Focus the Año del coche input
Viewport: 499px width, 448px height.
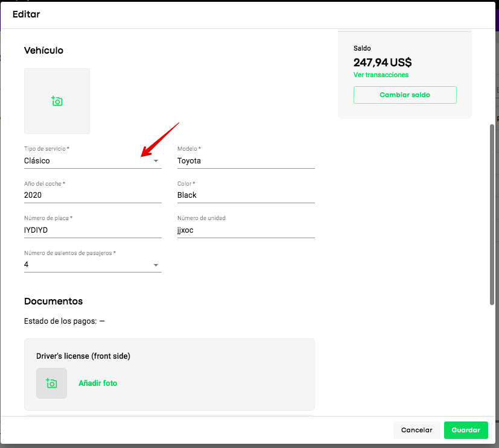pyautogui.click(x=92, y=195)
